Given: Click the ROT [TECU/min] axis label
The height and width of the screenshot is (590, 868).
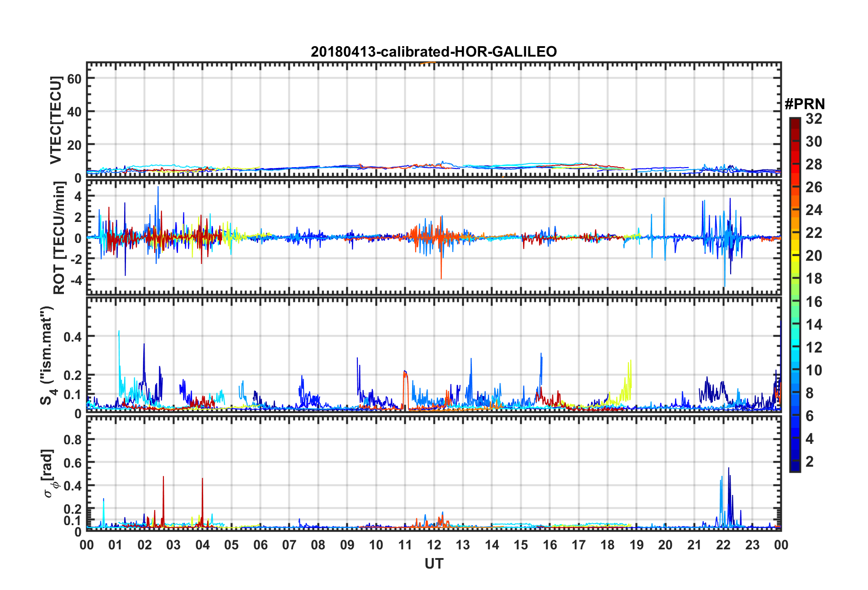Looking at the screenshot, I should [59, 237].
